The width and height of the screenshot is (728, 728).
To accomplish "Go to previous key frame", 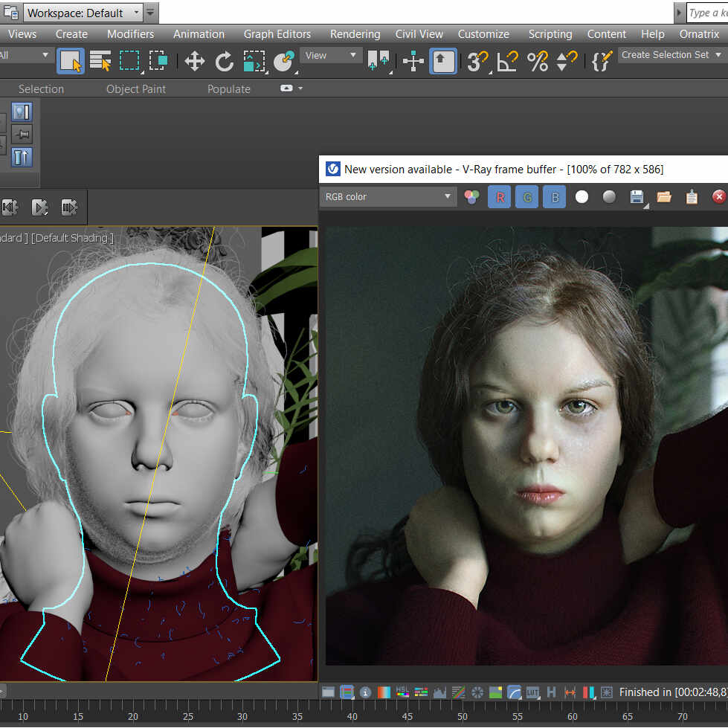I will click(10, 207).
